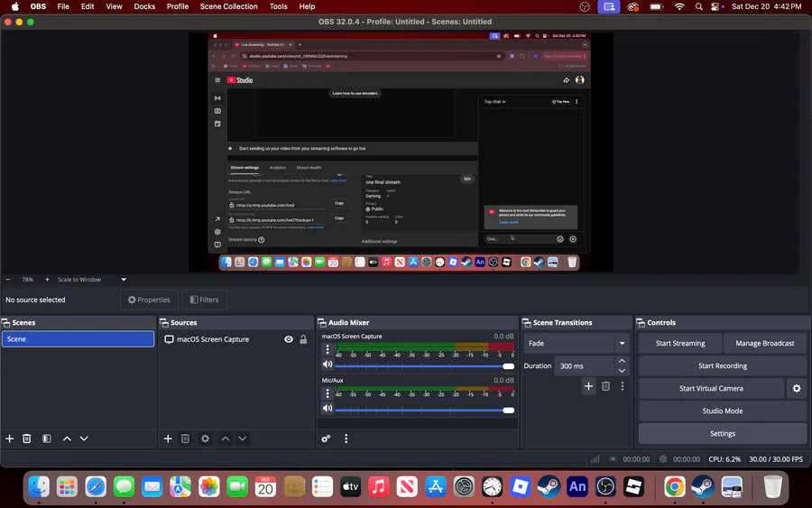Image resolution: width=812 pixels, height=508 pixels.
Task: Zoom in preview with plus icon
Action: click(x=47, y=279)
